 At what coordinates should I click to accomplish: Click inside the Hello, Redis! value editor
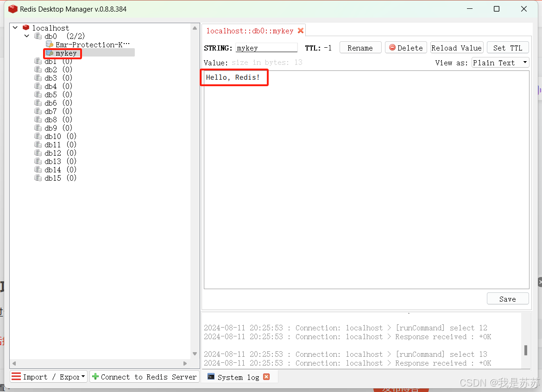tap(366, 180)
